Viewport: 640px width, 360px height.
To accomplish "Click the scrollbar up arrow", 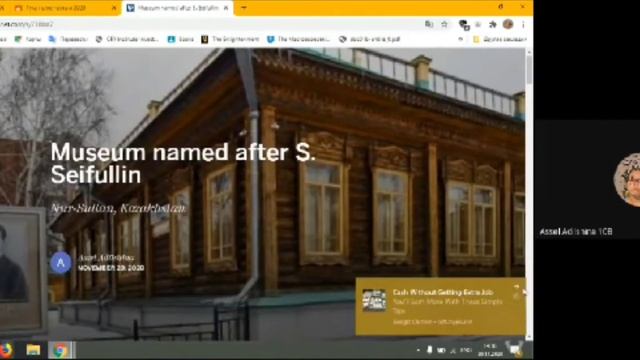I will tap(529, 52).
